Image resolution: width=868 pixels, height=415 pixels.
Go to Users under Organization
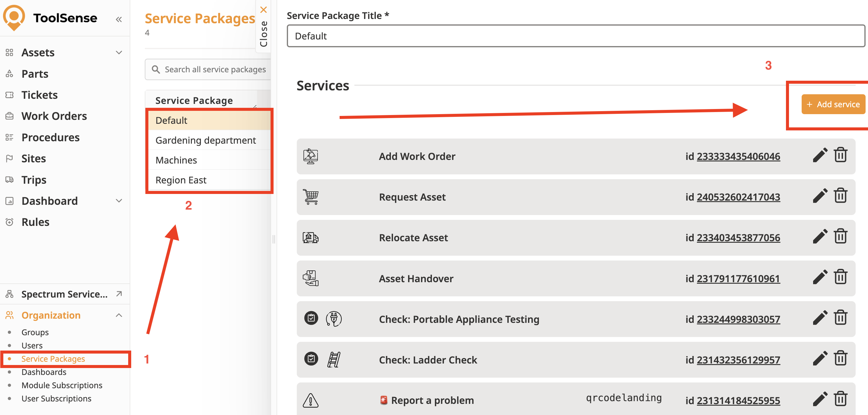[32, 345]
